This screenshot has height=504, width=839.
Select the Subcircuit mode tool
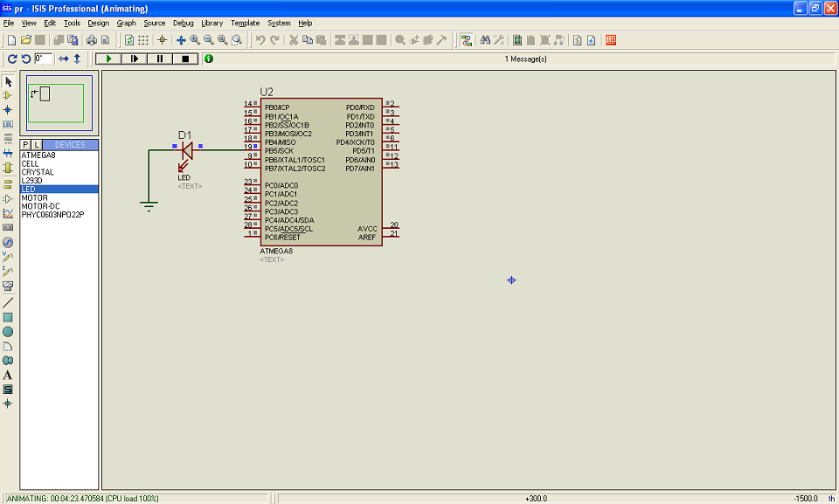tap(8, 168)
